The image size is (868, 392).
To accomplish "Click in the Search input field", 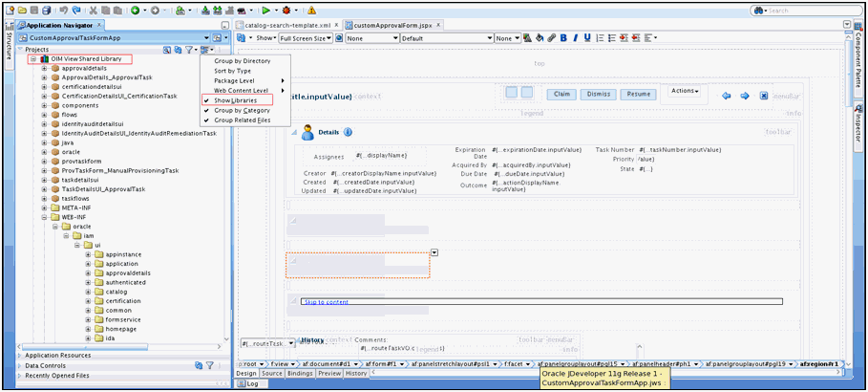I will 808,11.
